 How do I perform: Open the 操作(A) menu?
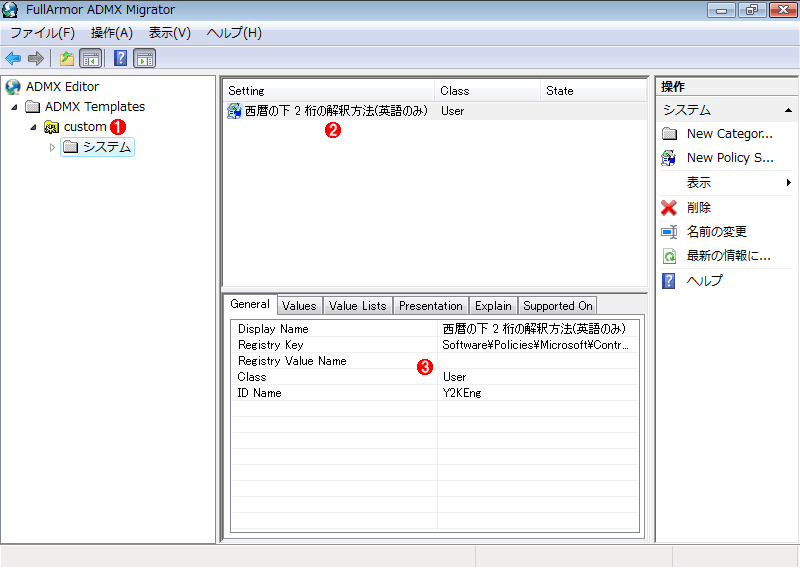coord(112,33)
